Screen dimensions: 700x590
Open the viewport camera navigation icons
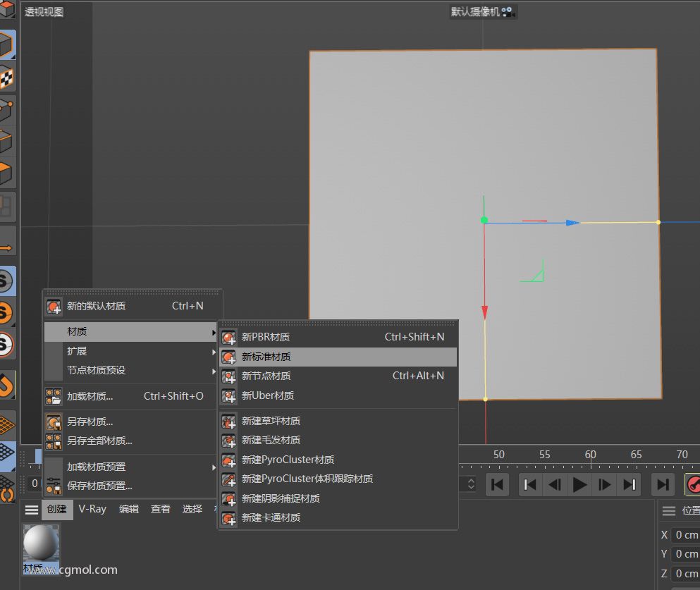508,11
